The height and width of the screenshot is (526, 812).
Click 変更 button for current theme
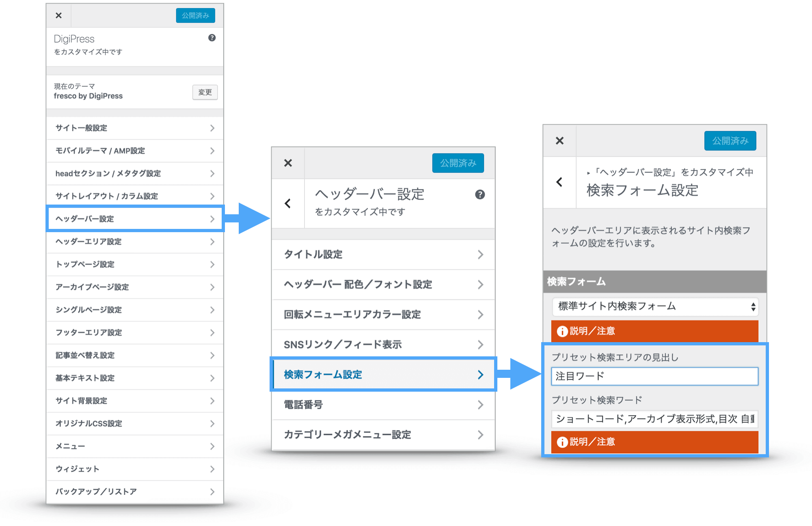[205, 92]
